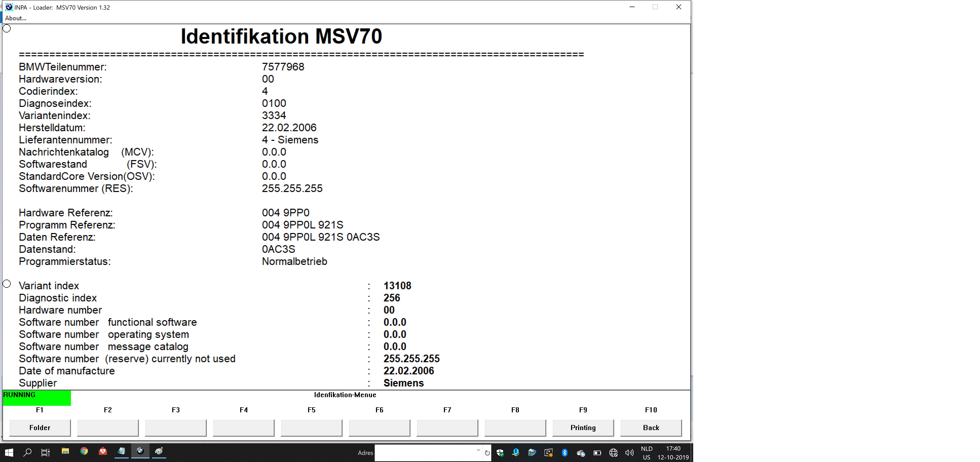Click the circle marker next to Variant index

pos(7,284)
